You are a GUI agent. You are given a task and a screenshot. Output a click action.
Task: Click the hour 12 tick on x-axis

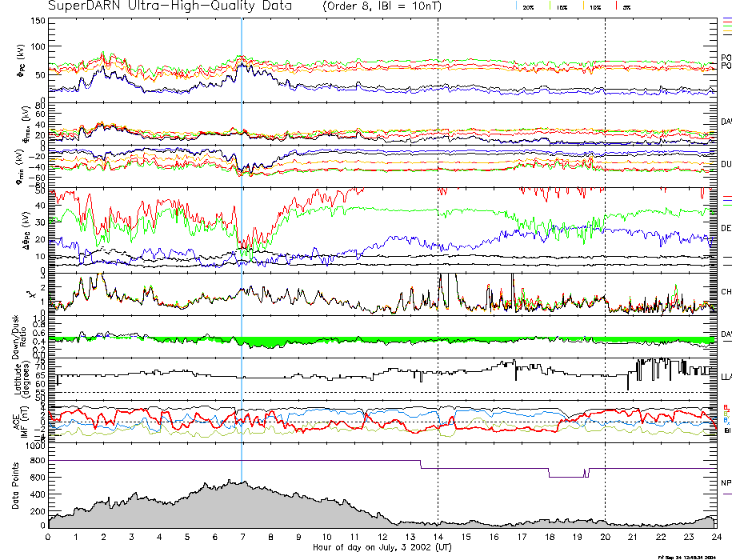(382, 538)
